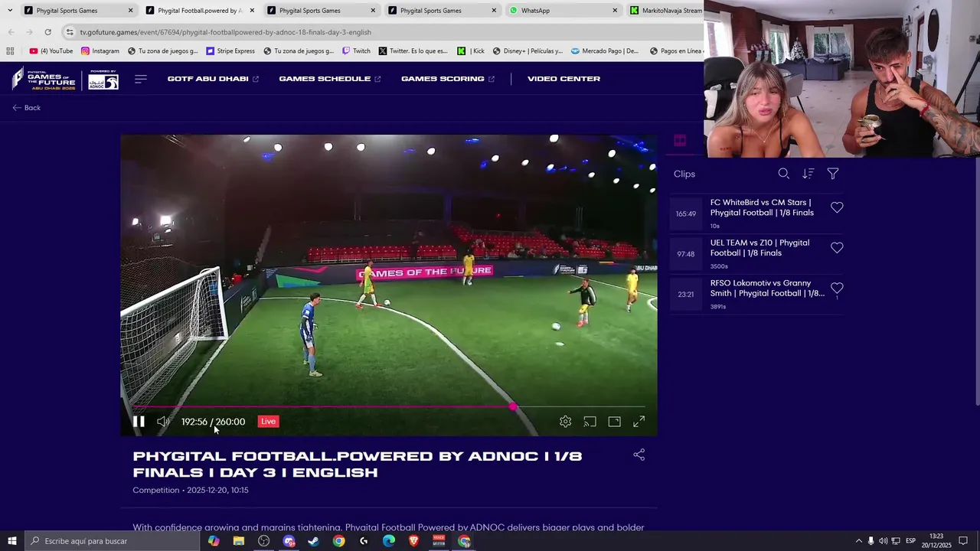View site information icon in address bar

[70, 32]
